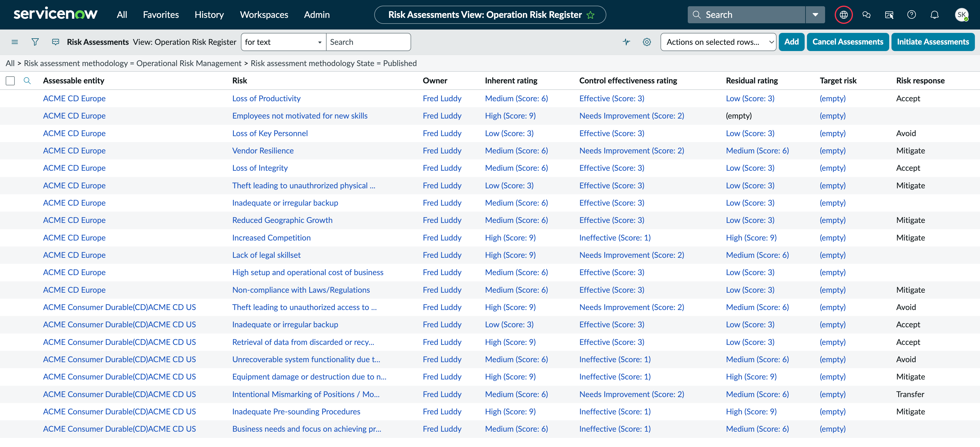Open the 'Loss of Integrity' risk

click(x=260, y=168)
